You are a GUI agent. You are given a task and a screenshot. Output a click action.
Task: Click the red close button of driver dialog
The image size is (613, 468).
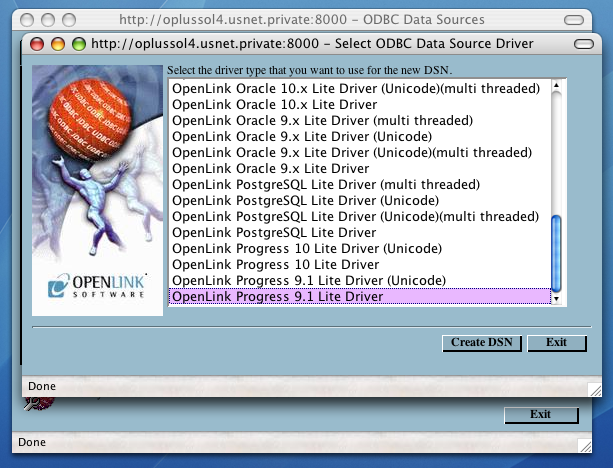click(x=37, y=44)
